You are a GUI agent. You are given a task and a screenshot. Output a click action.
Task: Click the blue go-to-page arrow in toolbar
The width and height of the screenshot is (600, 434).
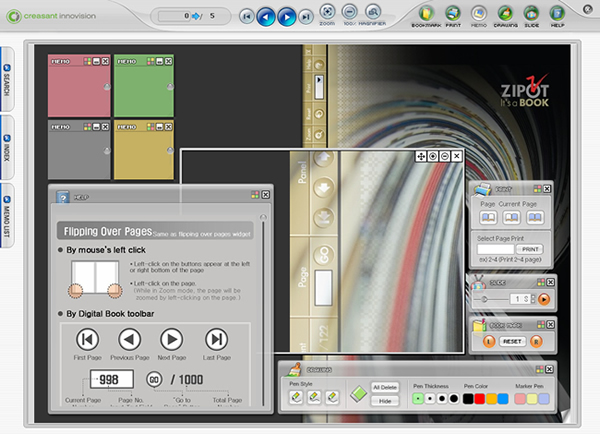(196, 16)
